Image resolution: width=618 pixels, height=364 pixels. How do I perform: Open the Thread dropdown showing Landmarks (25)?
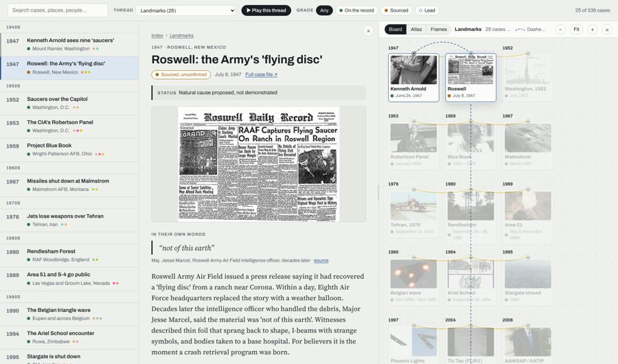185,11
